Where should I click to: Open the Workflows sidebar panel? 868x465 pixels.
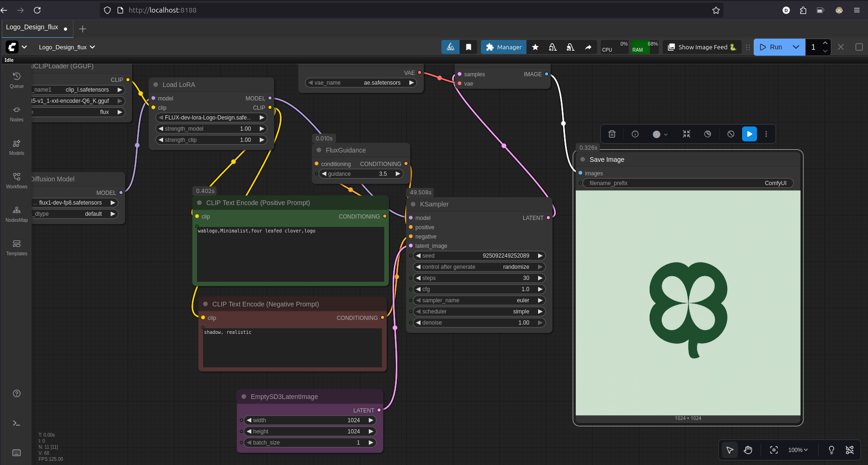pyautogui.click(x=16, y=179)
